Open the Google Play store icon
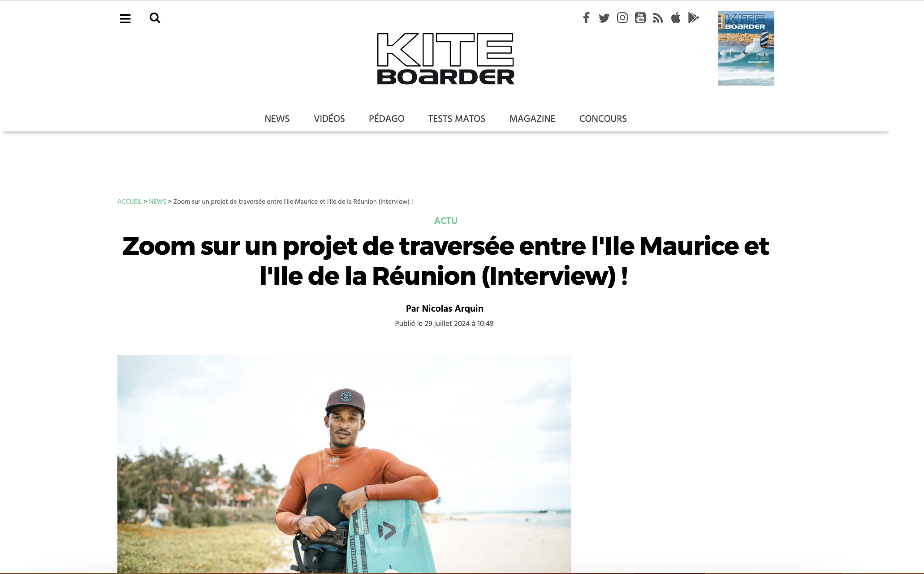Image resolution: width=924 pixels, height=574 pixels. (694, 17)
